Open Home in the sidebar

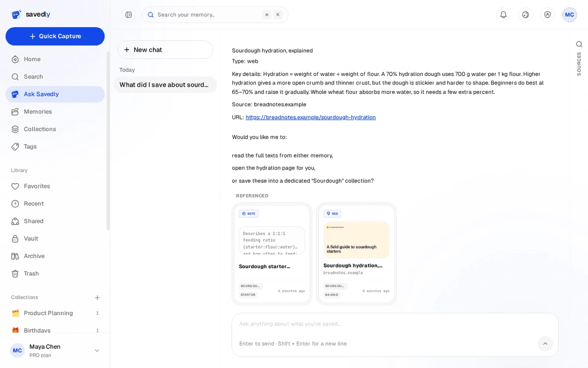click(x=55, y=59)
